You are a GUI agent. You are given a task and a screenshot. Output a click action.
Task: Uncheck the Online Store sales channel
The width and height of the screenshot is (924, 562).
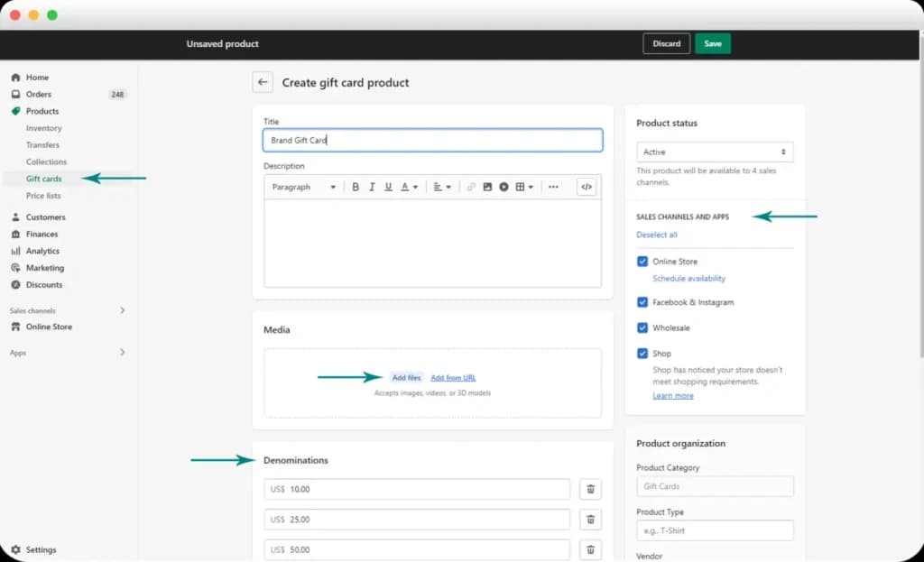(x=642, y=261)
